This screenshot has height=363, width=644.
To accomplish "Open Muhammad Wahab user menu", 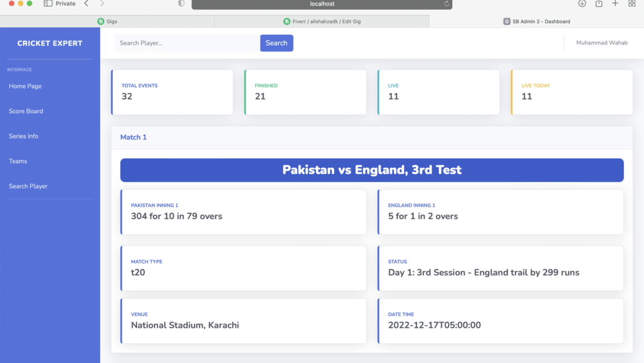I will click(602, 43).
